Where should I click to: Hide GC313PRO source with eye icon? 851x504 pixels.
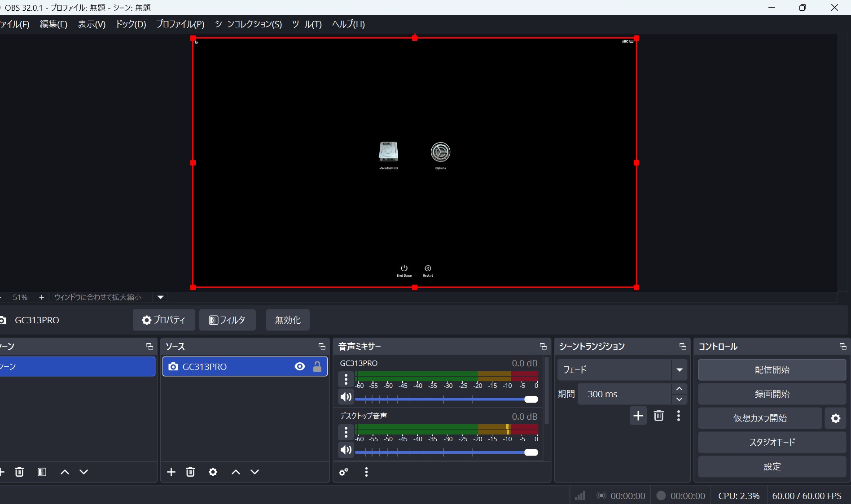[x=299, y=367]
